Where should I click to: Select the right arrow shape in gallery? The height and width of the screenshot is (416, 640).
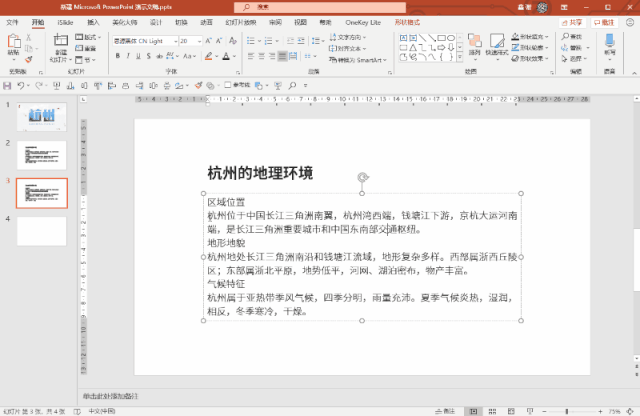click(x=442, y=48)
